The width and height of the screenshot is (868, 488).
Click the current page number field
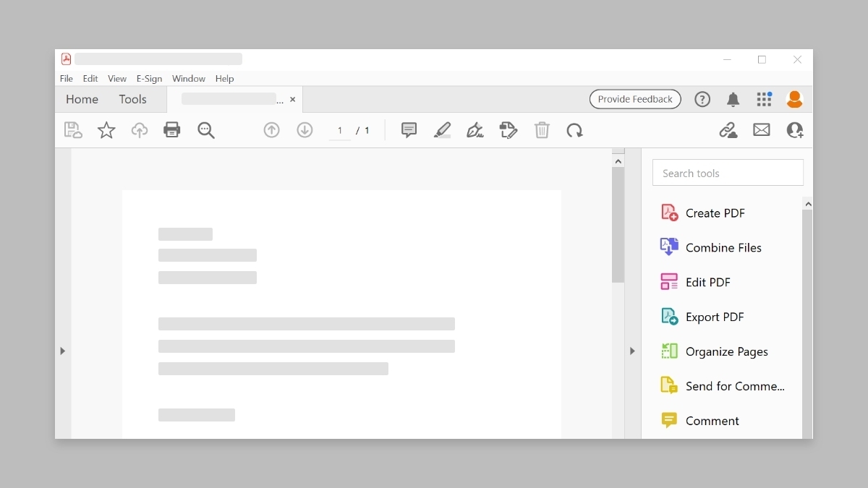(340, 131)
